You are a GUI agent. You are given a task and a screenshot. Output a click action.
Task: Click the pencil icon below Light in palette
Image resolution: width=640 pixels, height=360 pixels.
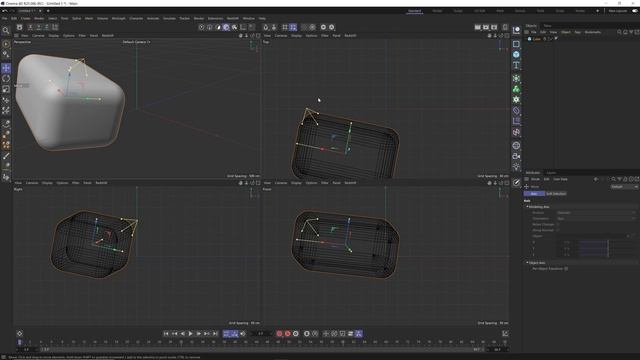tap(516, 182)
